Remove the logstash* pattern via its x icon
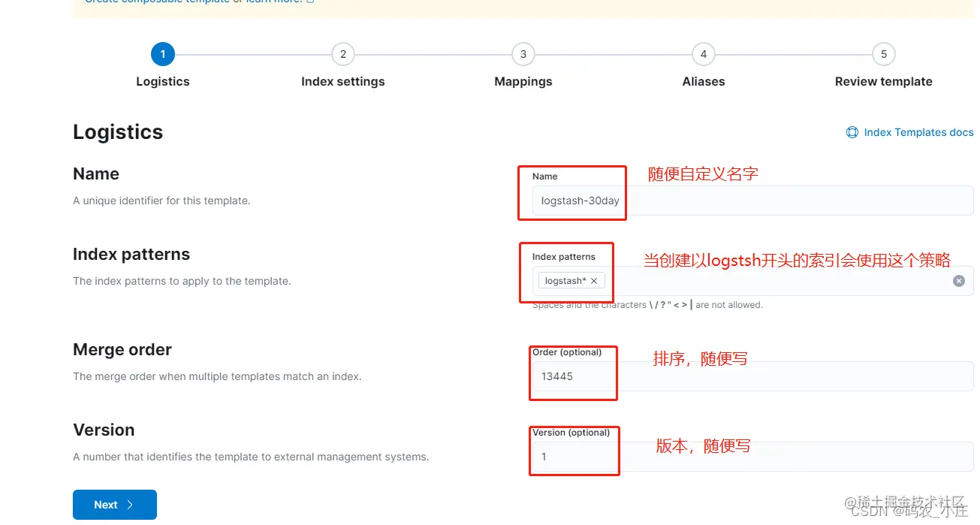The height and width of the screenshot is (525, 980). coord(593,280)
